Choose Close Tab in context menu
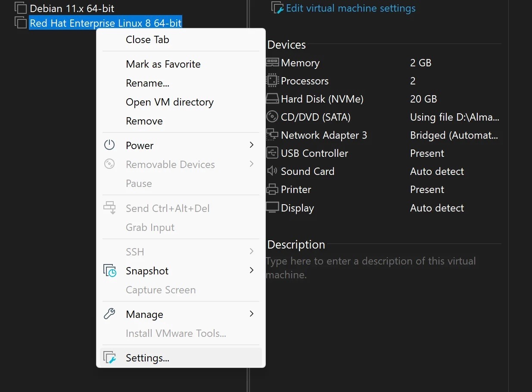Viewport: 532px width, 392px height. 147,40
